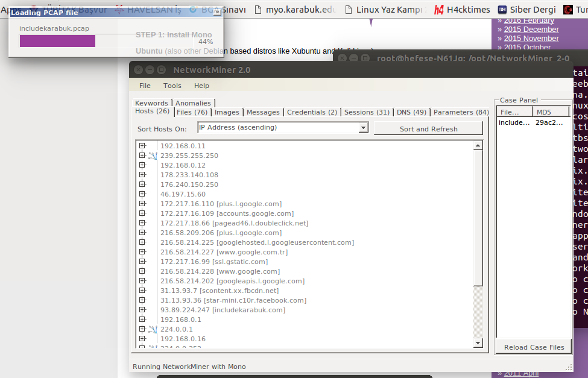Screen dimensions: 588x378
Task: Click the MD5 column header in Case Panel
Action: [551, 112]
